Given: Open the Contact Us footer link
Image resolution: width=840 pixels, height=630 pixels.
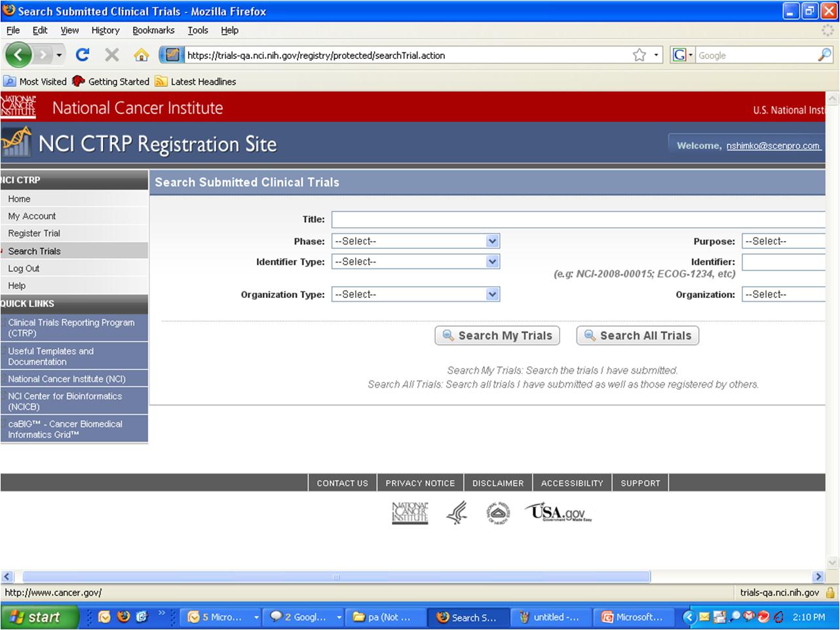Looking at the screenshot, I should click(x=343, y=483).
